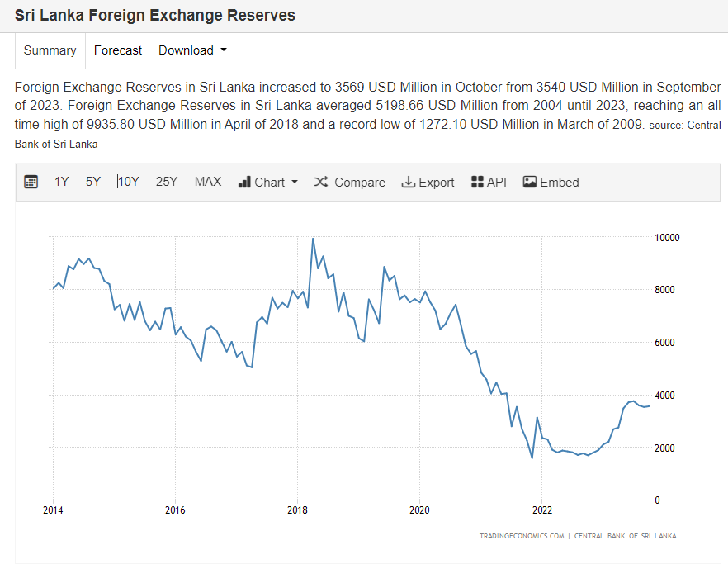Click the 5198.66 USD Million average text
The width and height of the screenshot is (728, 569).
(x=436, y=106)
